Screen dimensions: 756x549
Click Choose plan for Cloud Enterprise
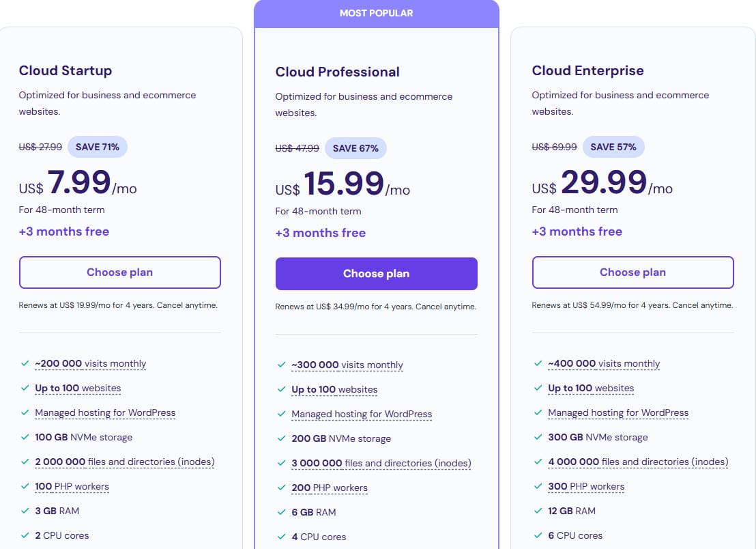tap(633, 272)
